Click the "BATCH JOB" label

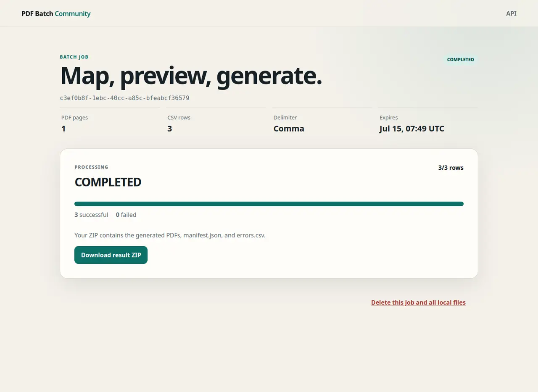[x=74, y=57]
